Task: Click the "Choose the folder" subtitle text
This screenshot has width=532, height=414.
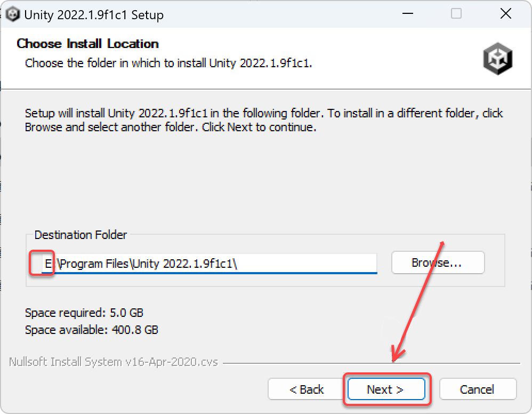Action: (x=168, y=63)
